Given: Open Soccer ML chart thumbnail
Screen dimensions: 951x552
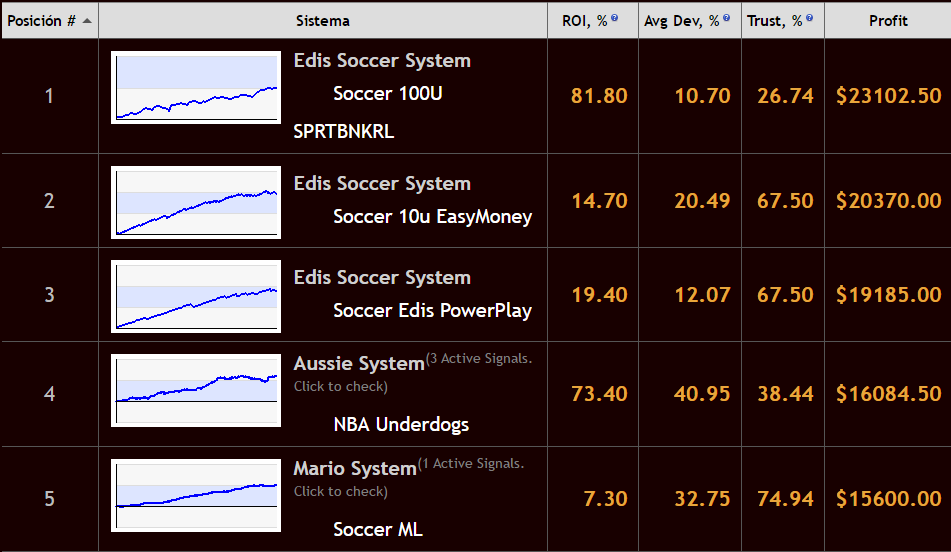Looking at the screenshot, I should [196, 495].
